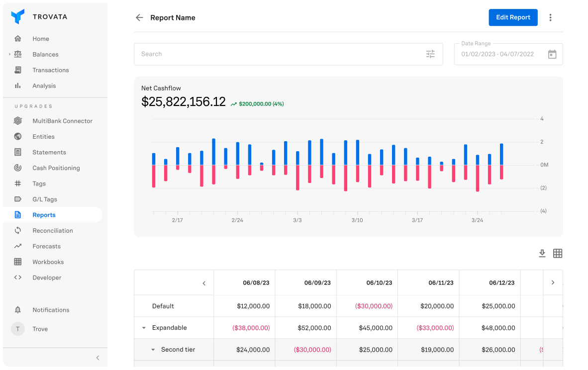This screenshot has height=370, width=588.
Task: Click the Reconciliation sync icon
Action: [17, 231]
